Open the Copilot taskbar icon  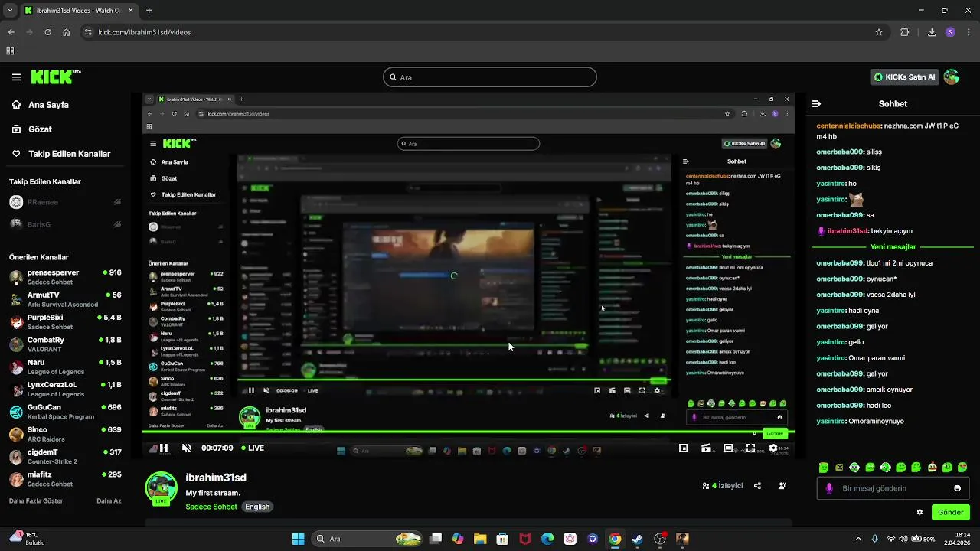458,539
